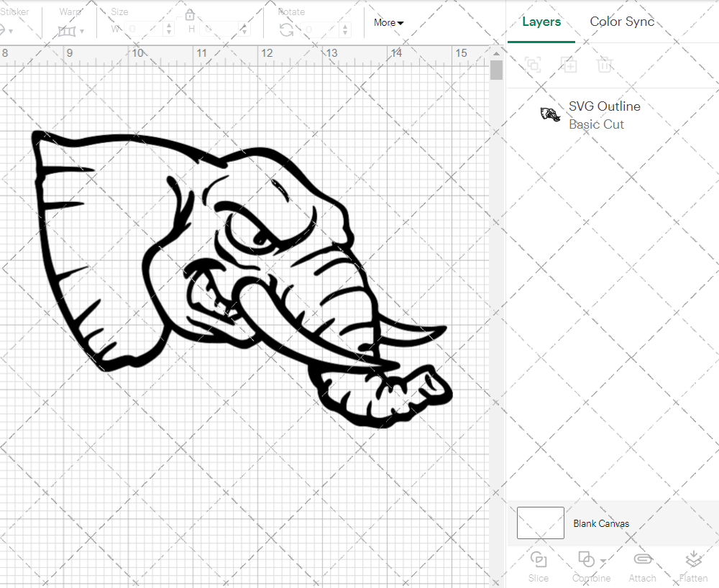Open the More dropdown menu

(x=388, y=22)
